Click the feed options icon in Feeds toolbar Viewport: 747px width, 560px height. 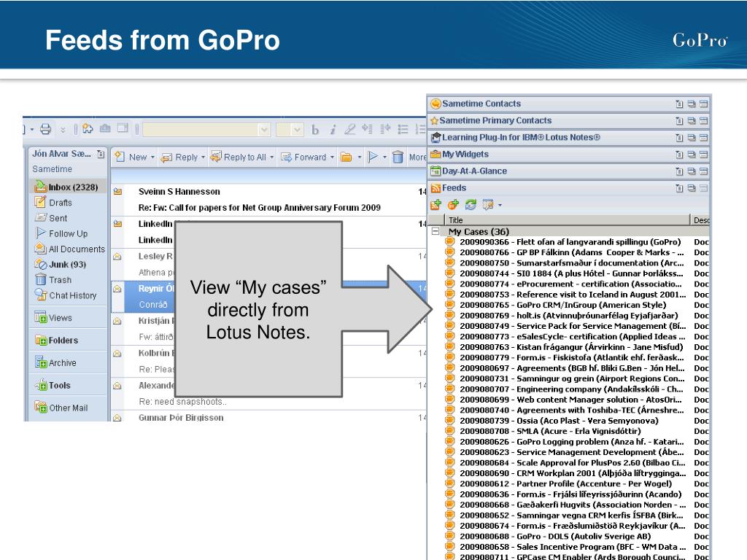coord(488,205)
